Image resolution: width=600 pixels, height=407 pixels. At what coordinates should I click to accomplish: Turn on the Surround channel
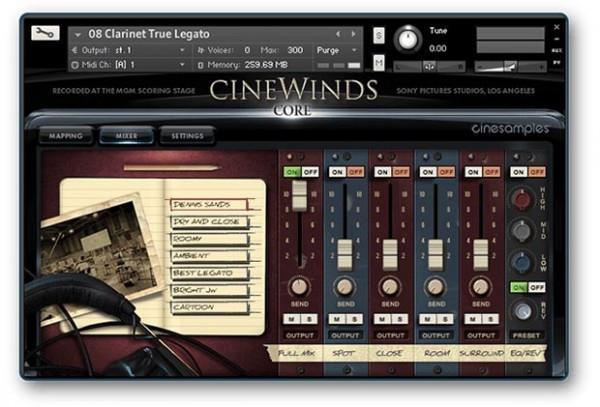point(473,172)
